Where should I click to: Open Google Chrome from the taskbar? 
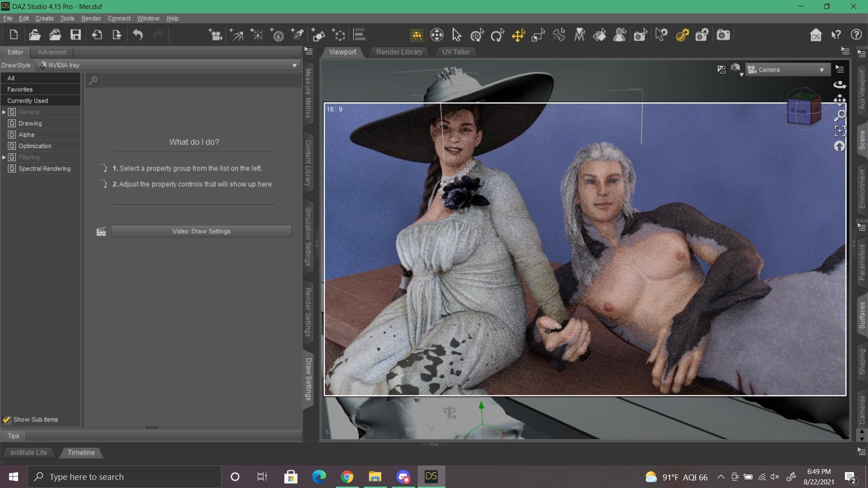tap(347, 477)
